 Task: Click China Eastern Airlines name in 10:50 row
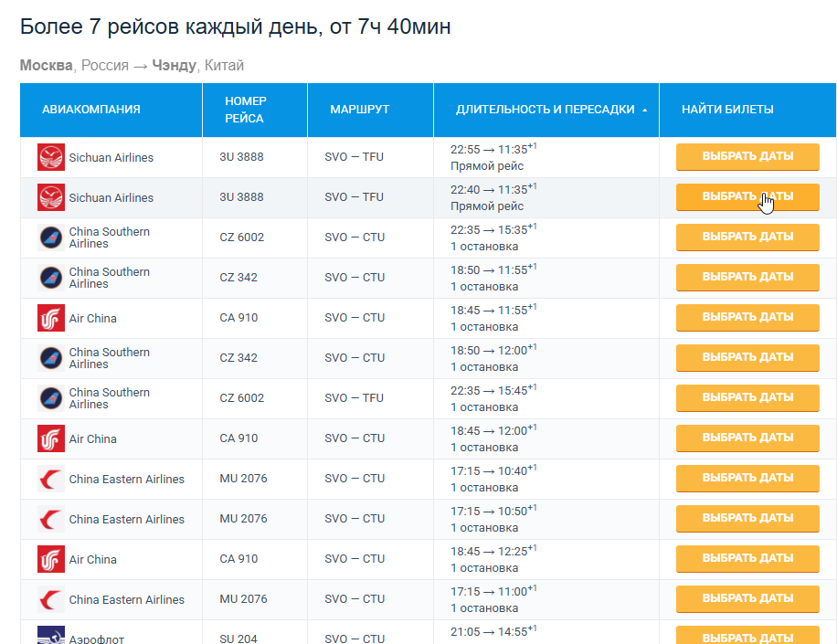(126, 519)
